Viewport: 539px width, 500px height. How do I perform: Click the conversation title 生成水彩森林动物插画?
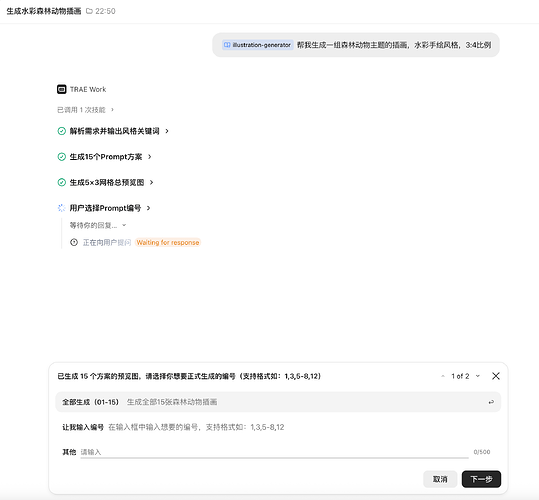[x=44, y=11]
